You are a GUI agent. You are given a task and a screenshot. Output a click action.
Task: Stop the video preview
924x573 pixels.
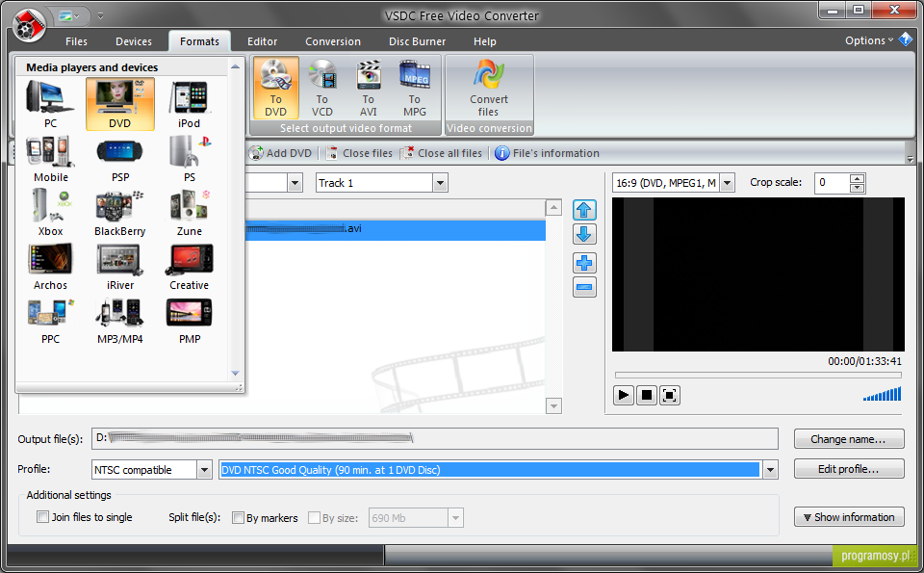(x=647, y=395)
